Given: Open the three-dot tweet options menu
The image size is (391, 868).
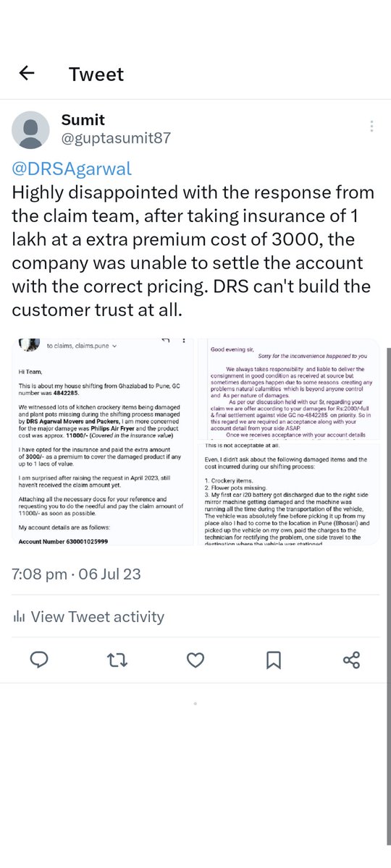Looking at the screenshot, I should 372,127.
